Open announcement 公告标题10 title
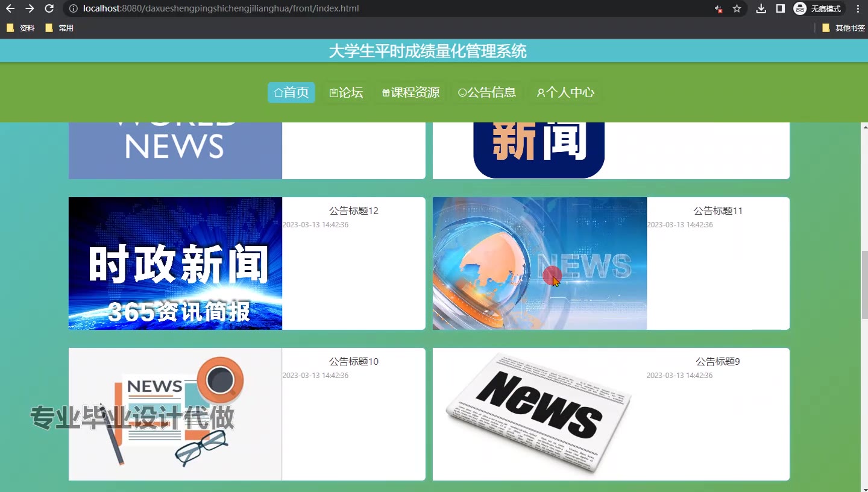 coord(354,361)
